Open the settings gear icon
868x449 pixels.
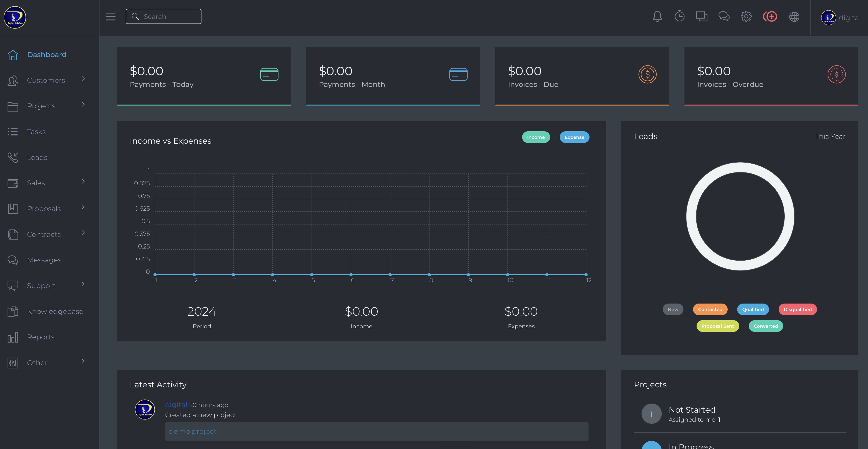(x=746, y=16)
